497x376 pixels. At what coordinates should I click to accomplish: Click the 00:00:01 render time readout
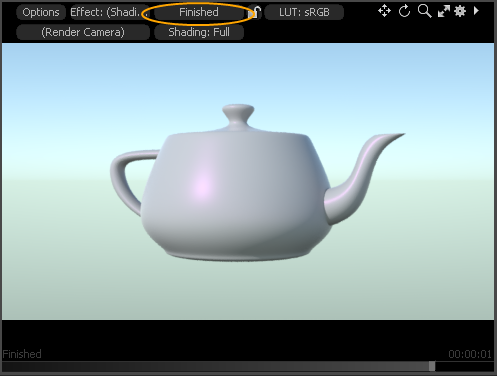[470, 354]
